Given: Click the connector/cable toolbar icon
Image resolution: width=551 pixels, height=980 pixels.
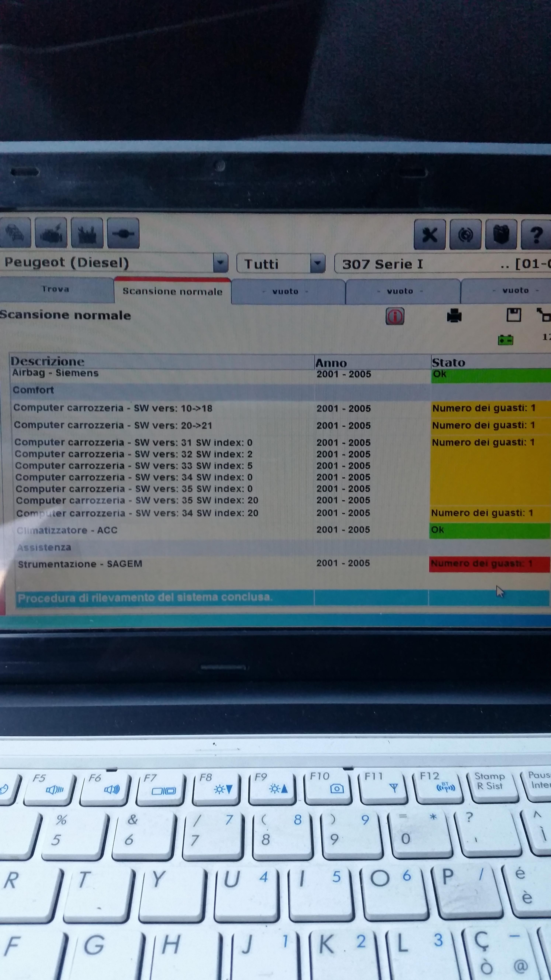Looking at the screenshot, I should click(123, 233).
